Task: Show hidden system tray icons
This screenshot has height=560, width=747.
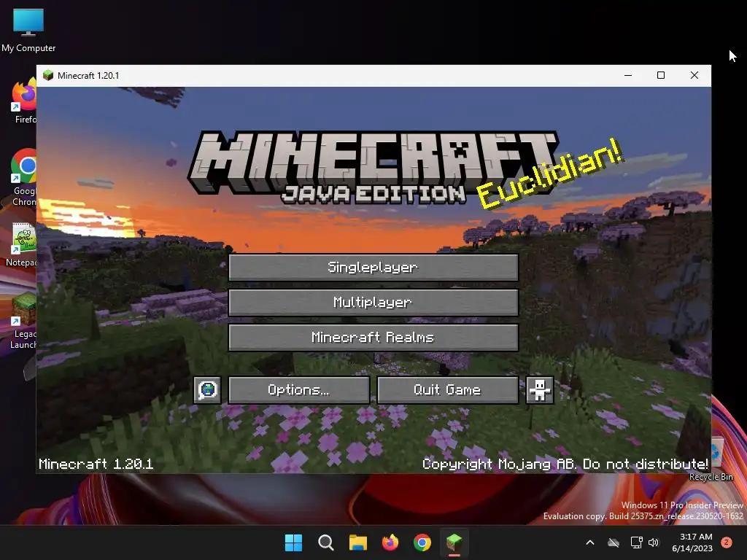Action: (589, 542)
